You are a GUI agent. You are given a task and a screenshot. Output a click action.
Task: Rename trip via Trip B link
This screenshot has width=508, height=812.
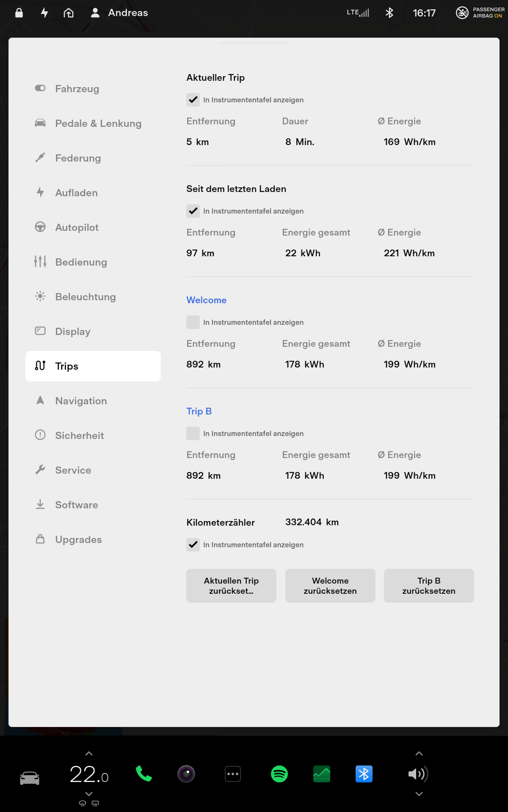(x=199, y=411)
